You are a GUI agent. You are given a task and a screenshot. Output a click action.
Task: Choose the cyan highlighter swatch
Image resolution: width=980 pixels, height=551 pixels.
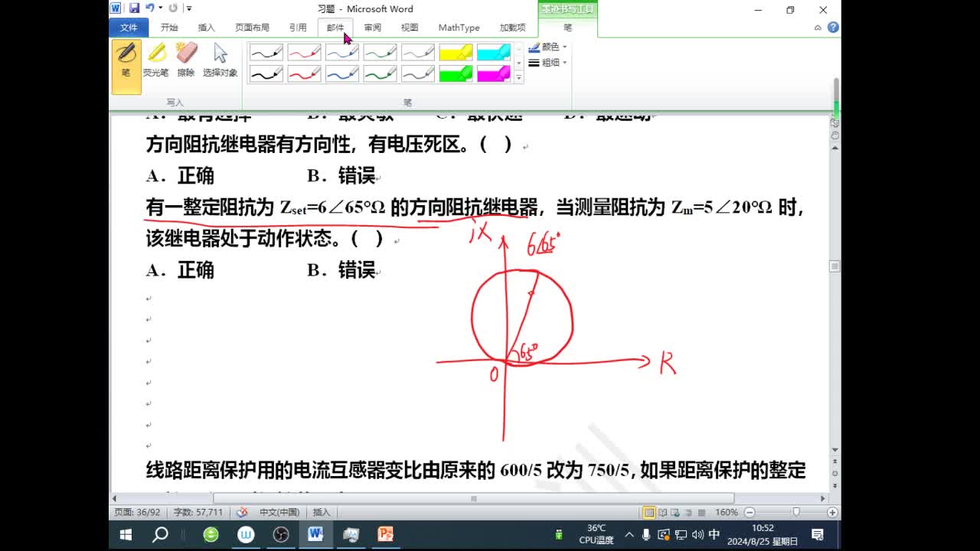(x=494, y=53)
